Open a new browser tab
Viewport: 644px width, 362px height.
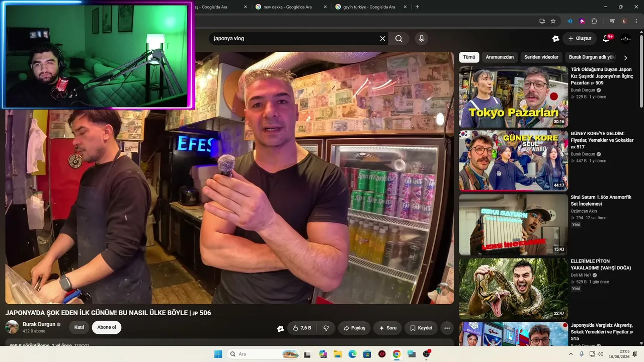pos(417,7)
